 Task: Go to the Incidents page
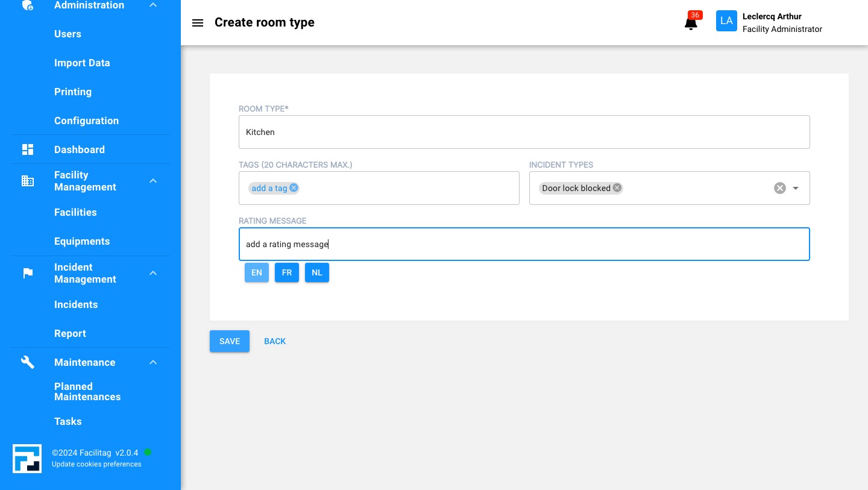click(76, 304)
